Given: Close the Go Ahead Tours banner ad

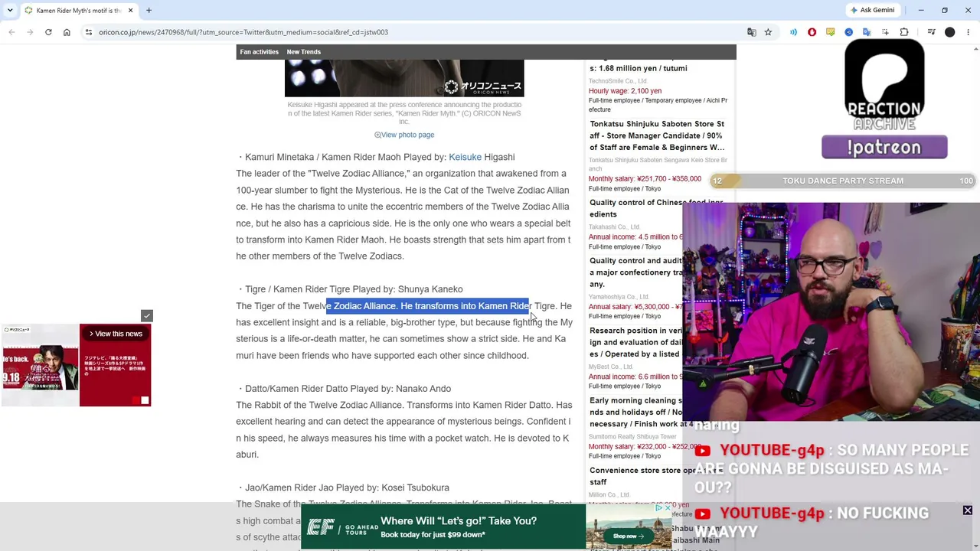Looking at the screenshot, I should pyautogui.click(x=668, y=508).
